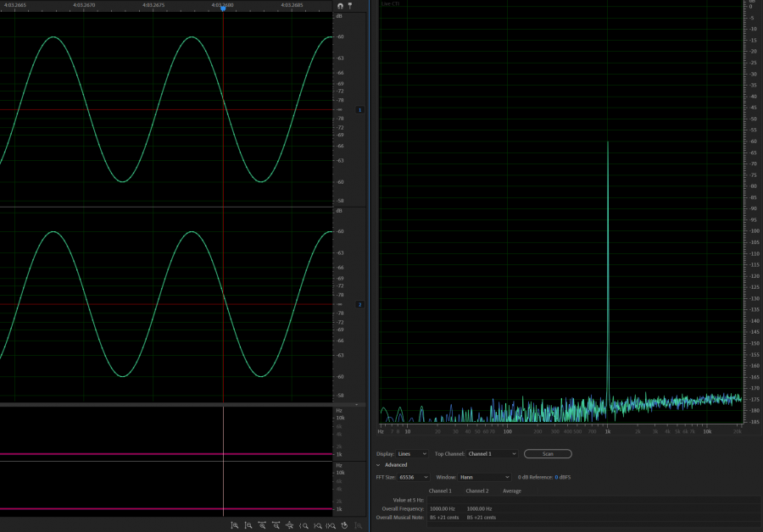Click Zoom In at In Point icon
The height and width of the screenshot is (532, 763).
click(303, 526)
